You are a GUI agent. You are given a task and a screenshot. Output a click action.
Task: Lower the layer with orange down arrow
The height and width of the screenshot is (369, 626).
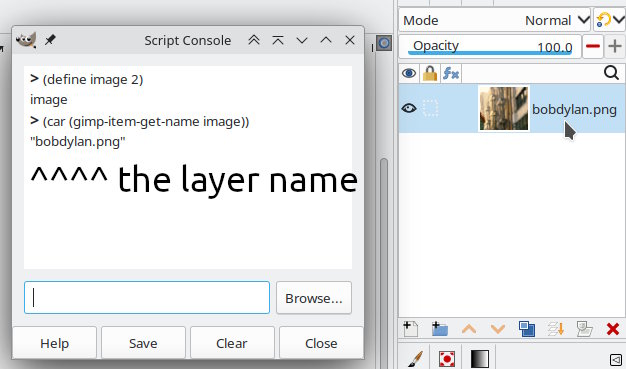click(x=498, y=329)
